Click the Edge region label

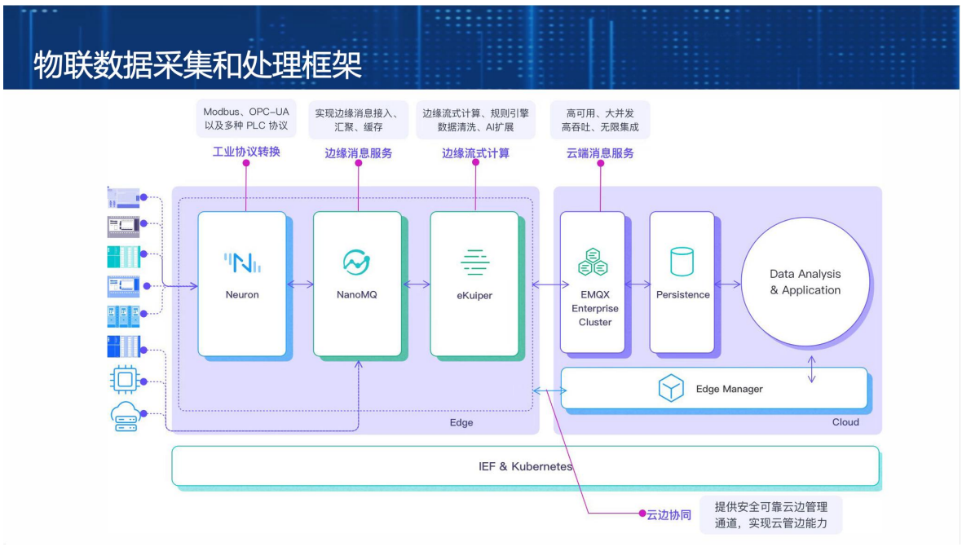[x=461, y=422]
